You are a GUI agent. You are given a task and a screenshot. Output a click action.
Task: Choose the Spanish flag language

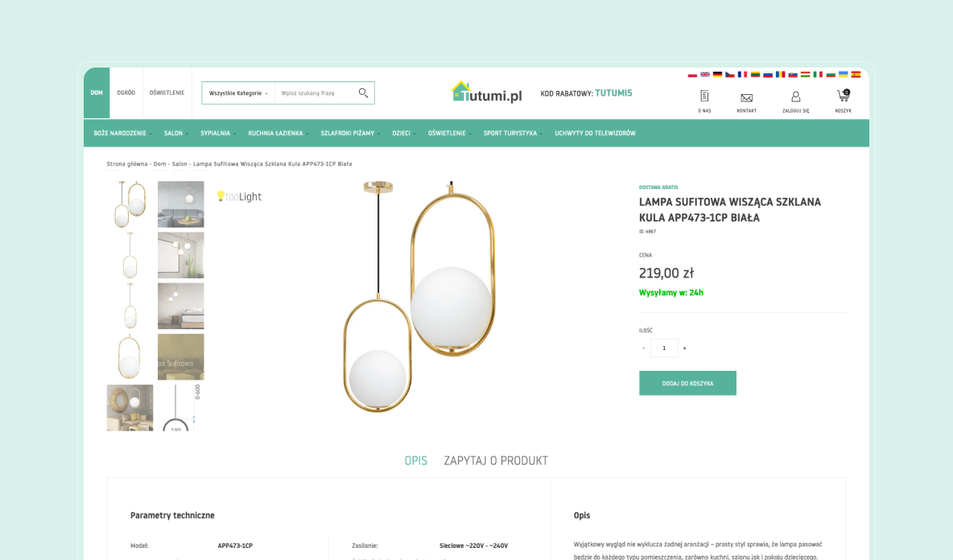point(856,74)
